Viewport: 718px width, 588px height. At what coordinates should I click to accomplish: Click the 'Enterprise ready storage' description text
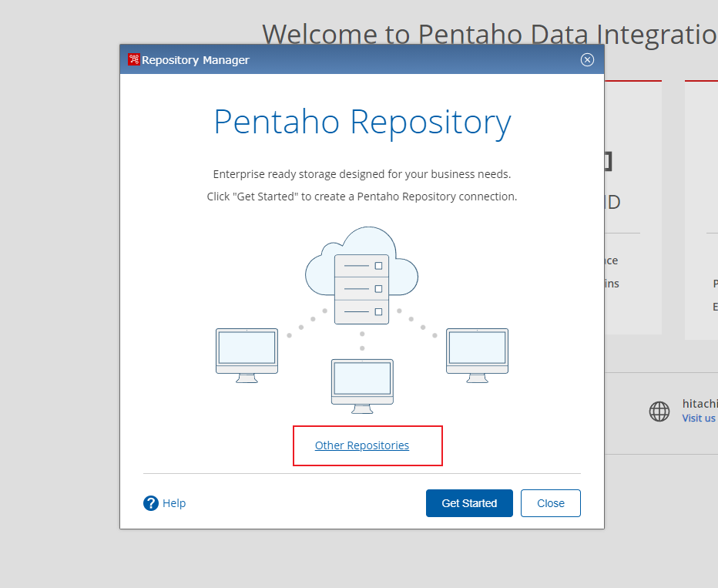coord(362,174)
